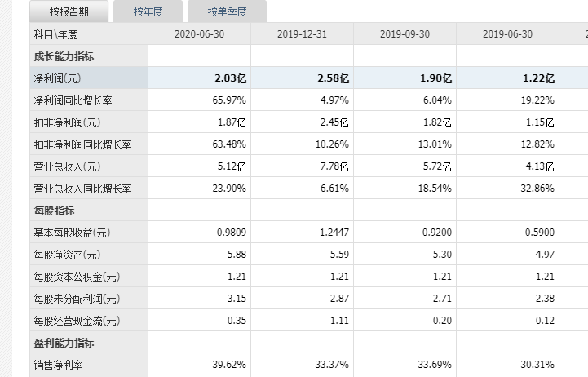
Task: Click the 科目\年度 header cell
Action: click(55, 34)
